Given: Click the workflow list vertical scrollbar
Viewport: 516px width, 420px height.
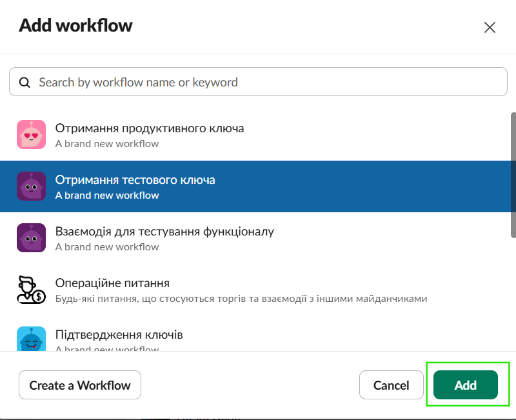Looking at the screenshot, I should [513, 174].
